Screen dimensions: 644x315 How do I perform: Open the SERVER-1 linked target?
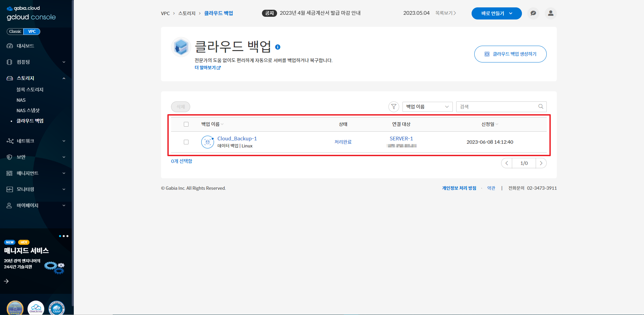pos(401,139)
